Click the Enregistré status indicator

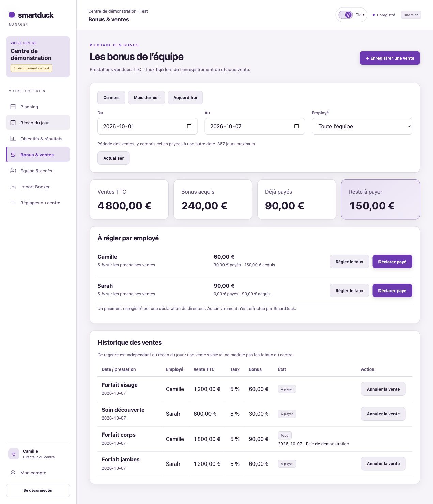[384, 15]
